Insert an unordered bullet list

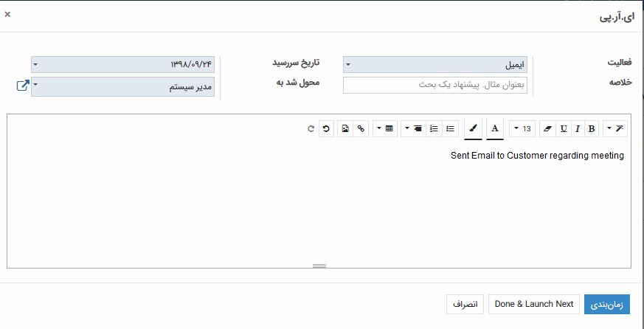pyautogui.click(x=451, y=129)
